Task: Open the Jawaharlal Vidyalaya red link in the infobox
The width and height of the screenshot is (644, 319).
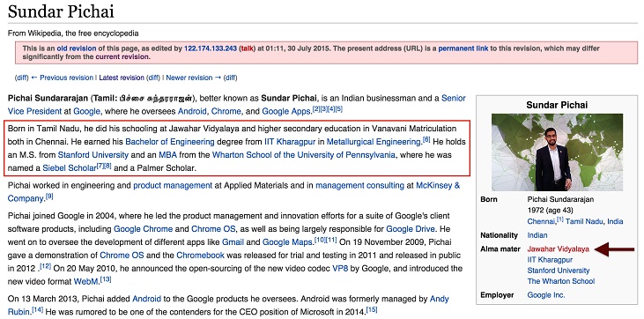Action: tap(559, 249)
